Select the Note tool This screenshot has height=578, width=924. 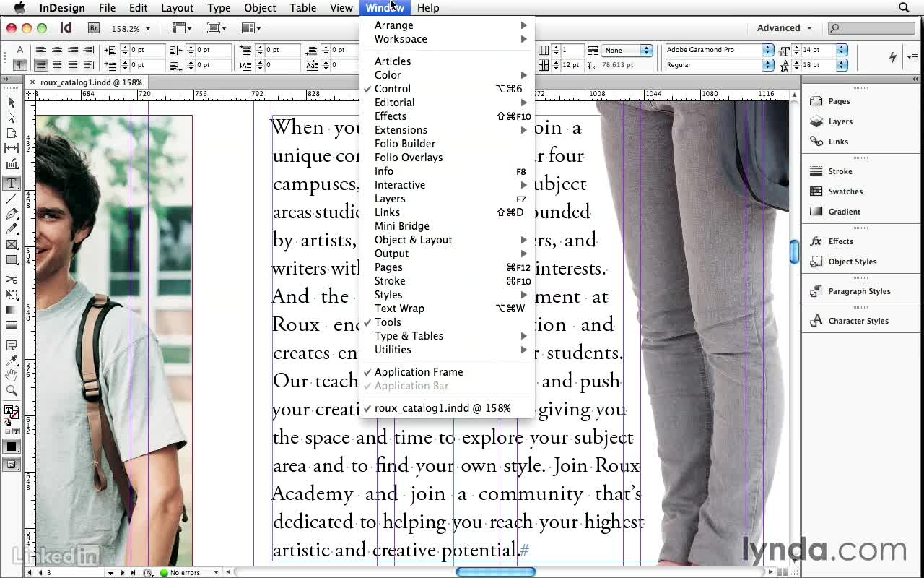pyautogui.click(x=12, y=345)
